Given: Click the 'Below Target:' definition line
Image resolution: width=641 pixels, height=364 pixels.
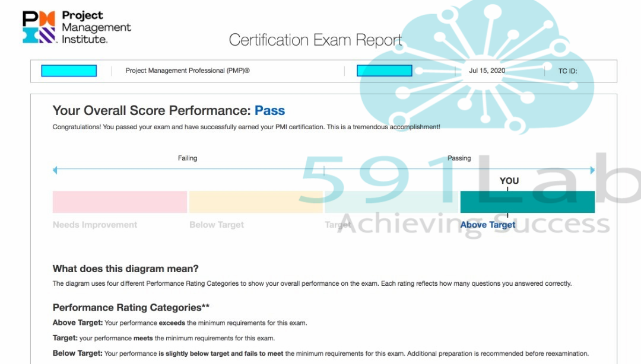Looking at the screenshot, I should pyautogui.click(x=320, y=353).
